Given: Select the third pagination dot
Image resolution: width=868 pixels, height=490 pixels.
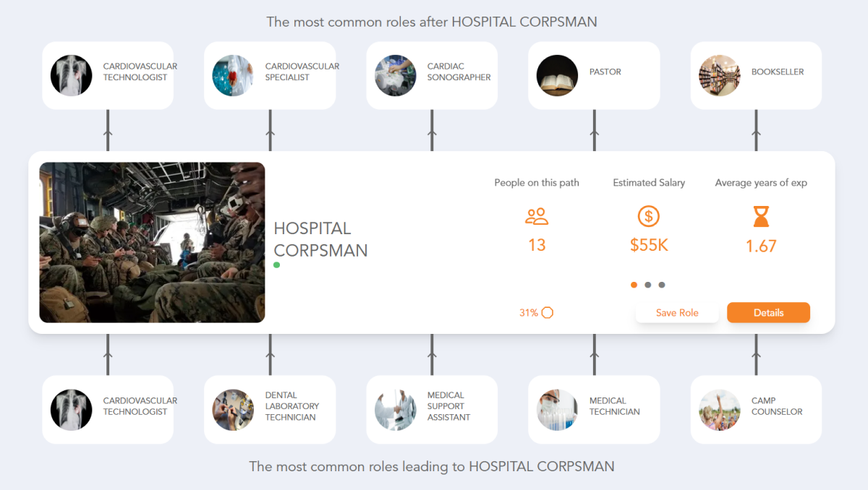Looking at the screenshot, I should click(x=663, y=285).
